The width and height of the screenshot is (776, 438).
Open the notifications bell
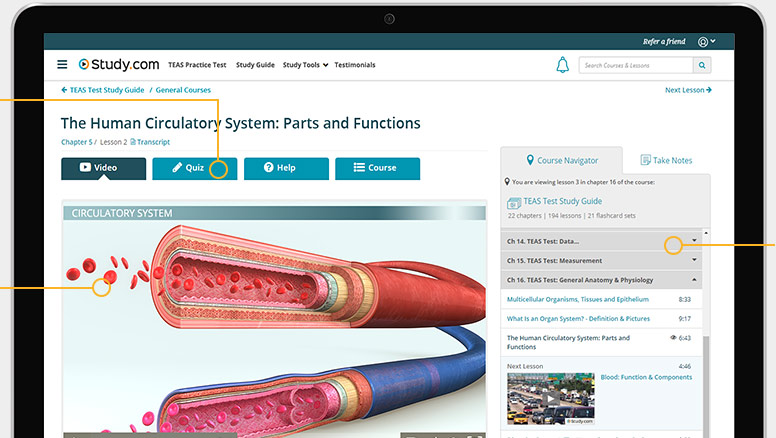(562, 65)
